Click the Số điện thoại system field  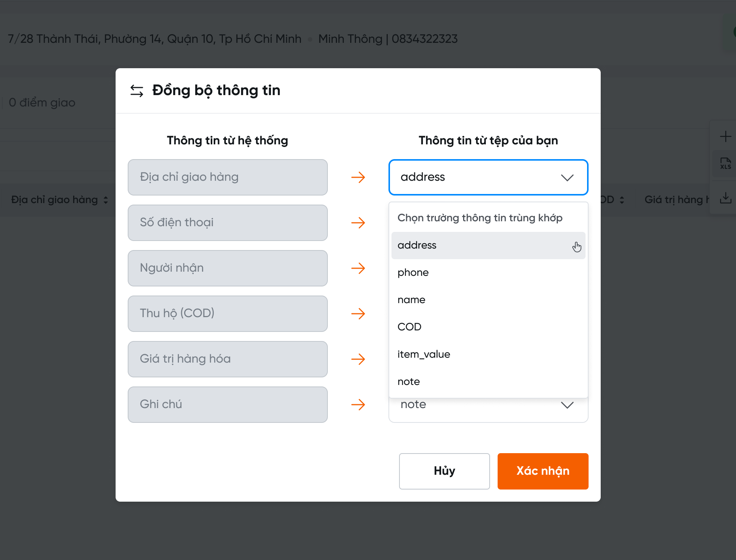227,223
